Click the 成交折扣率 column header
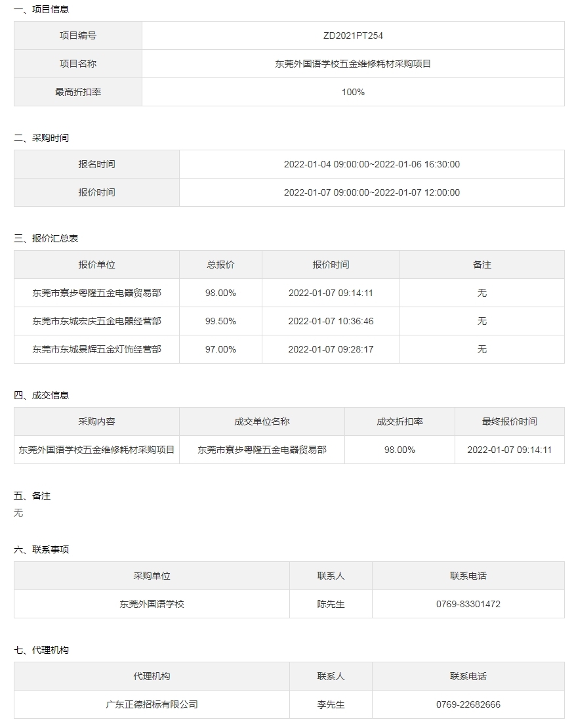Viewport: 574px width, 728px height. 400,421
